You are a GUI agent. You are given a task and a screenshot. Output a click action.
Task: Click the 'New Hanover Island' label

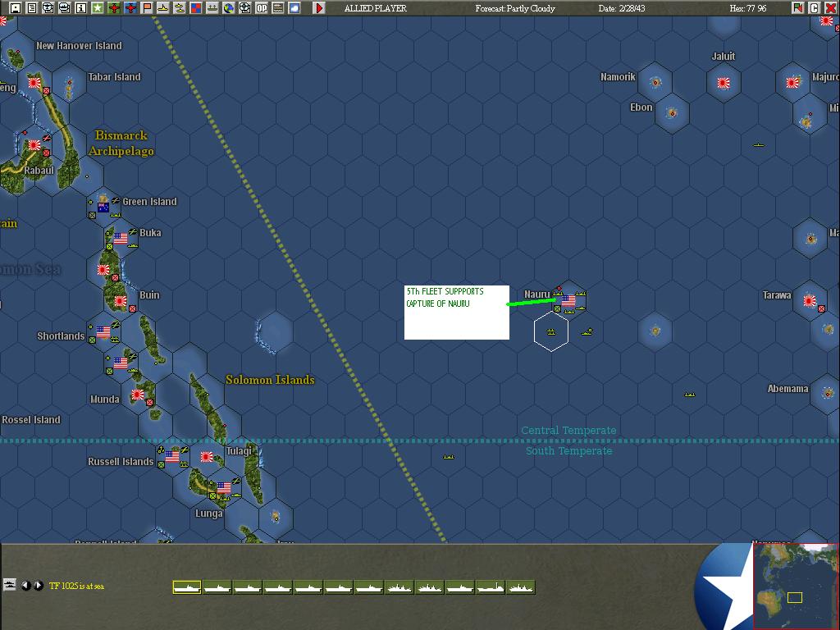click(x=79, y=46)
